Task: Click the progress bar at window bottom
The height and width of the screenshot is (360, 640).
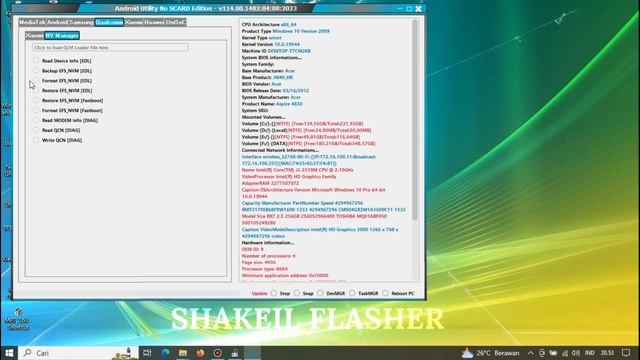Action: point(127,293)
